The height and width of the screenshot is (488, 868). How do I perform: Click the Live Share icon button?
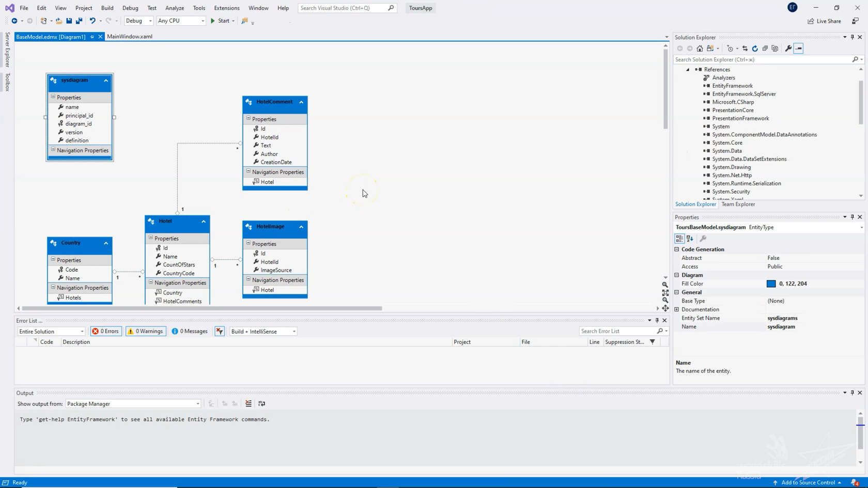click(x=825, y=21)
